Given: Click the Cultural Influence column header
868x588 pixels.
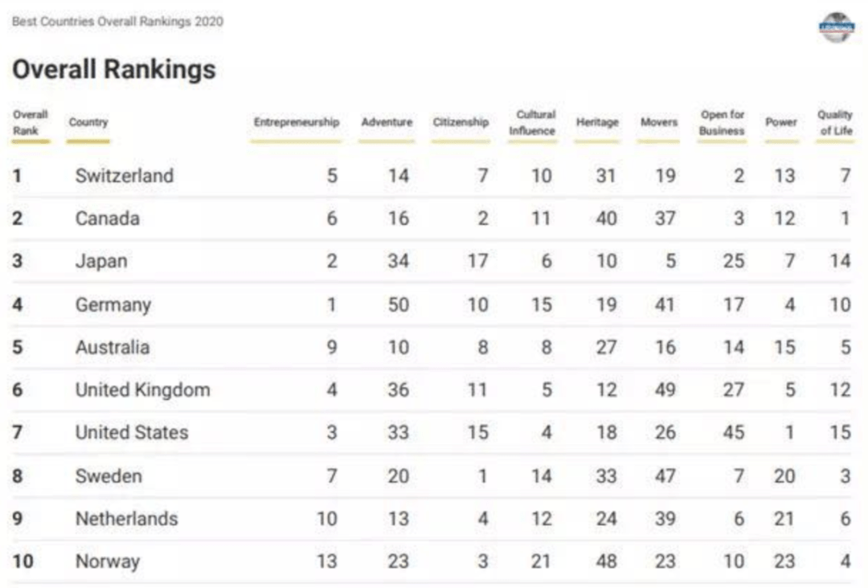Looking at the screenshot, I should click(x=532, y=122).
